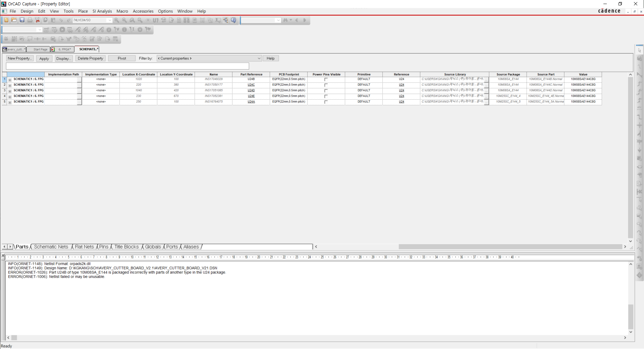Toggle Power Pins Visible for U24A row
This screenshot has width=644, height=349.
pyautogui.click(x=326, y=102)
